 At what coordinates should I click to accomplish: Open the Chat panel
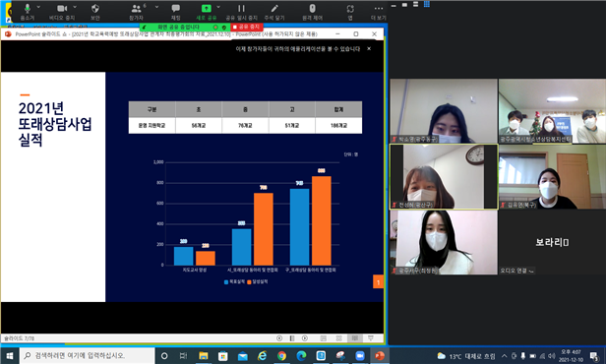point(175,12)
